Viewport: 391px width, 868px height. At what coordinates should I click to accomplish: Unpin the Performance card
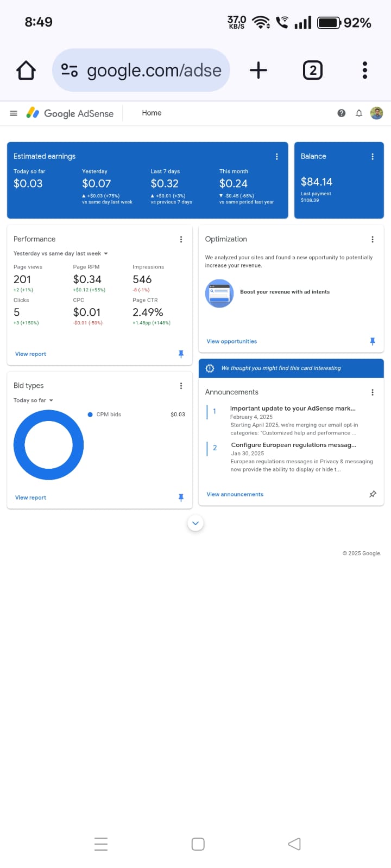[181, 354]
